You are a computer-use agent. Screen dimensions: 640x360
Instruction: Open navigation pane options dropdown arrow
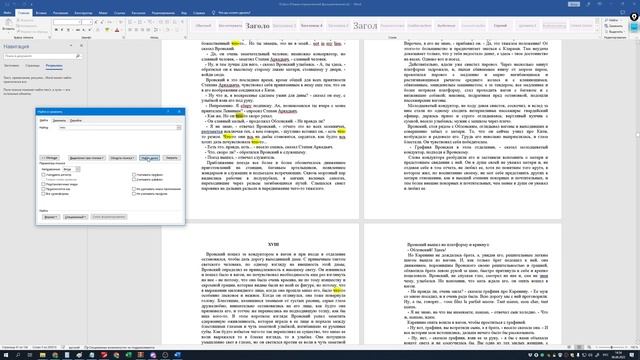(x=71, y=46)
